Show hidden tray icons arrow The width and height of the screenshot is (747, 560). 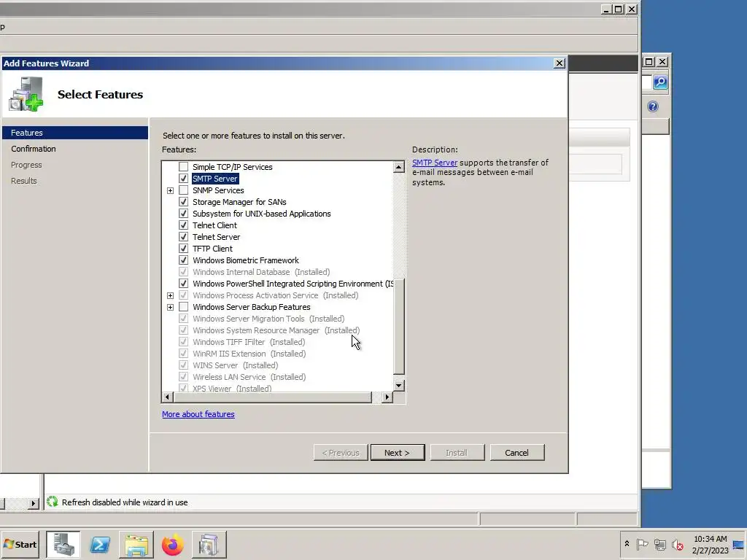tap(627, 544)
